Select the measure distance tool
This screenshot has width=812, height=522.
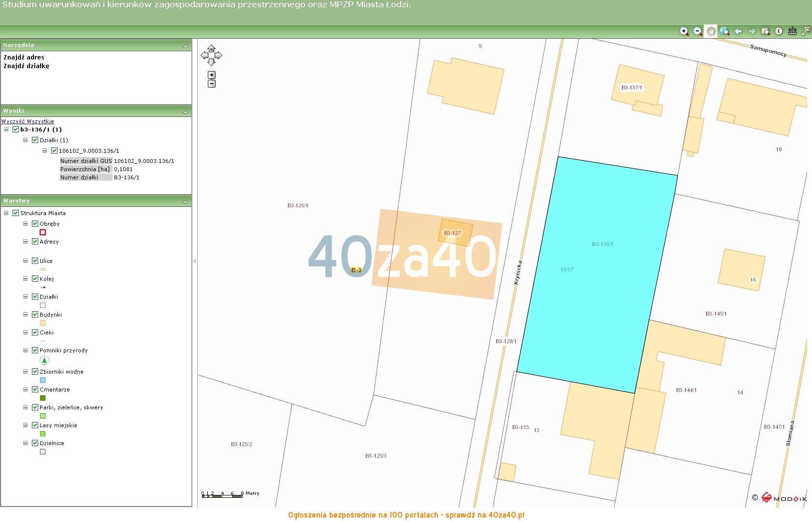(792, 31)
